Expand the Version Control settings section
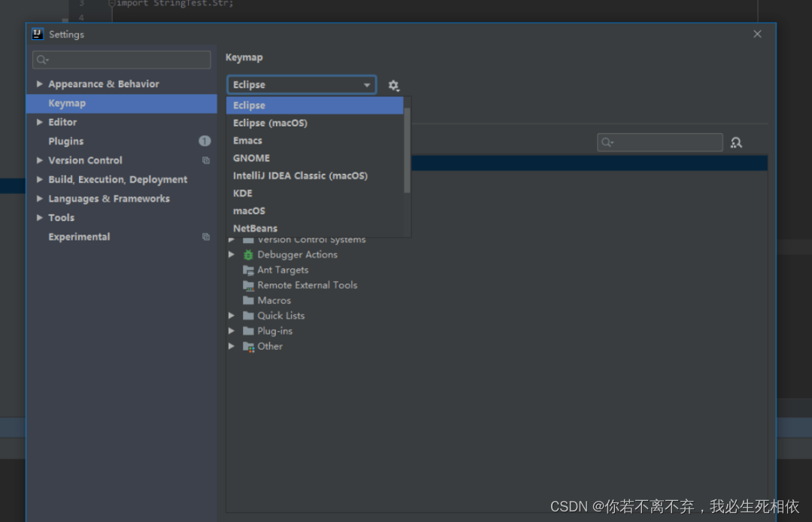Screen dimensions: 812x522 coord(39,160)
